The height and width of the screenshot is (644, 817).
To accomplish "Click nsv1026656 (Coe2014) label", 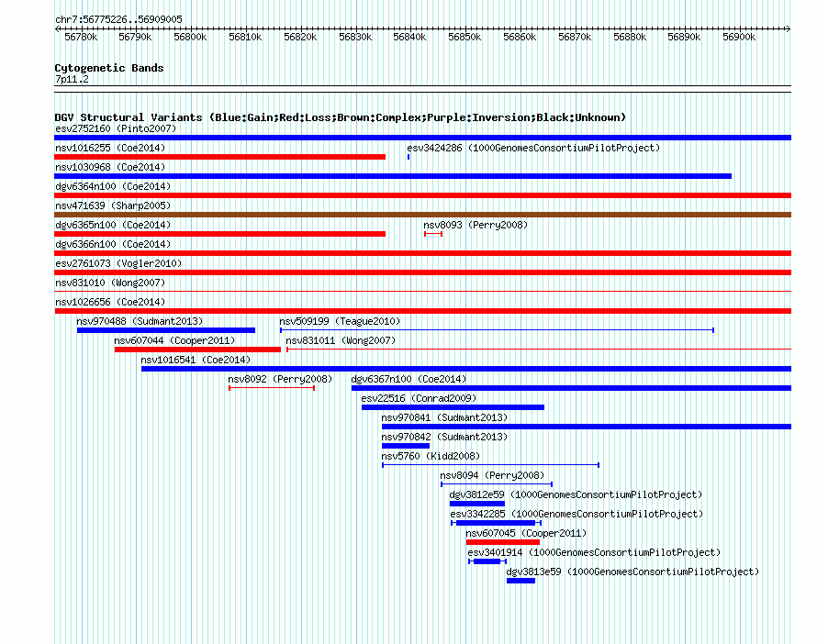I will (110, 302).
